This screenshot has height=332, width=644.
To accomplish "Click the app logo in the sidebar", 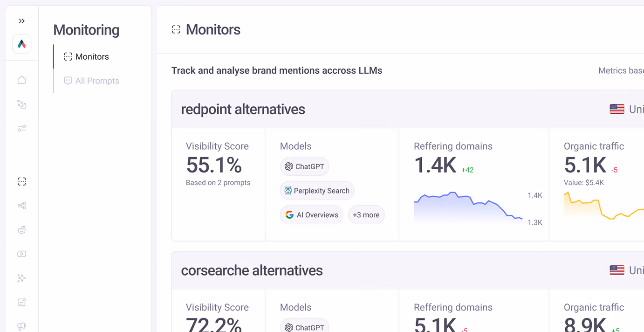I will point(22,44).
